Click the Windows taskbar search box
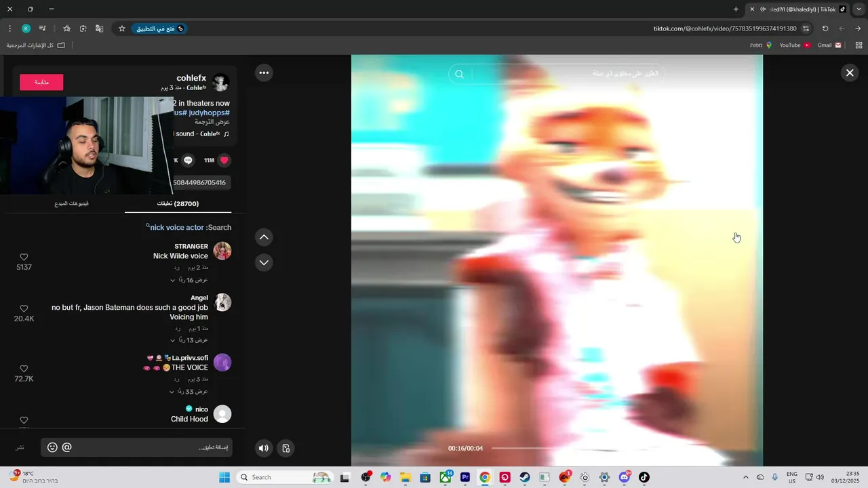 286,477
